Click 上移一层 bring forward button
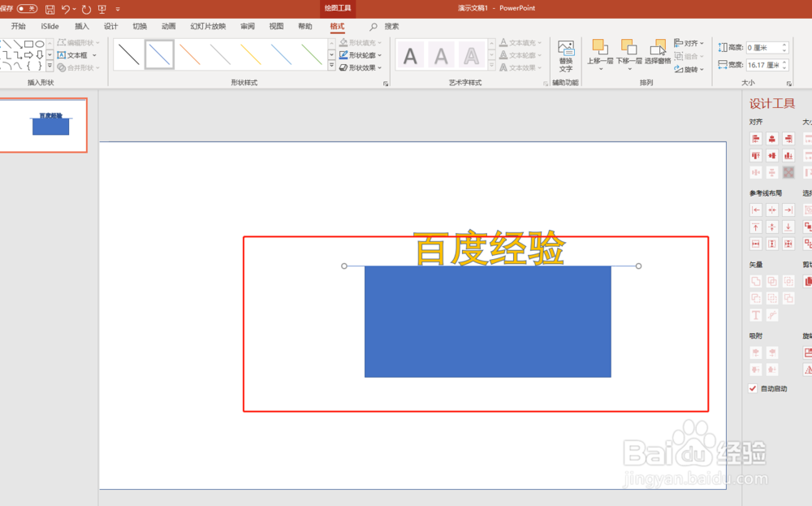The height and width of the screenshot is (506, 812). point(600,54)
